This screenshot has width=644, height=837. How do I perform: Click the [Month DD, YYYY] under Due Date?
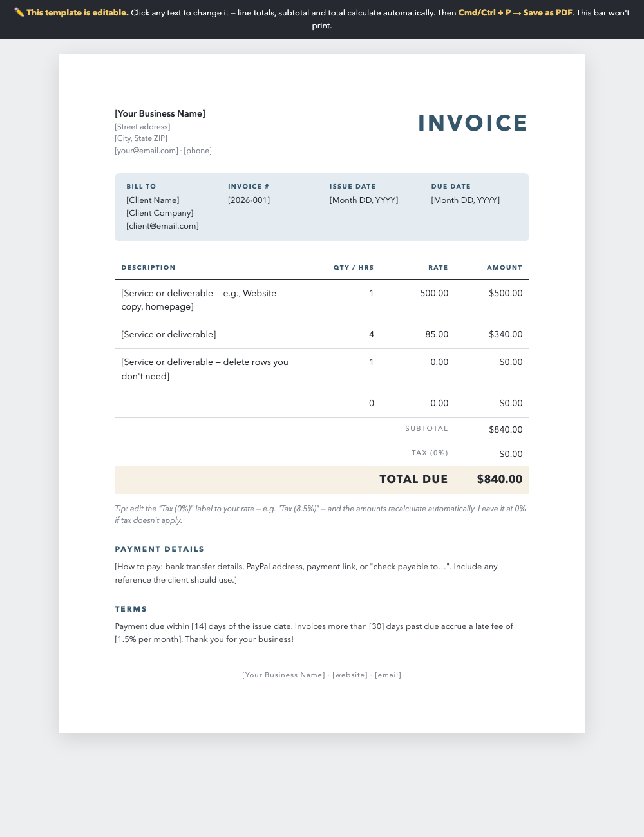(465, 200)
